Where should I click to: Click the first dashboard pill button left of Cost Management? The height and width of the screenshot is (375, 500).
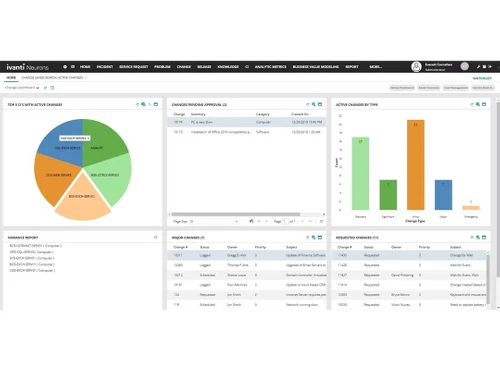[x=429, y=88]
